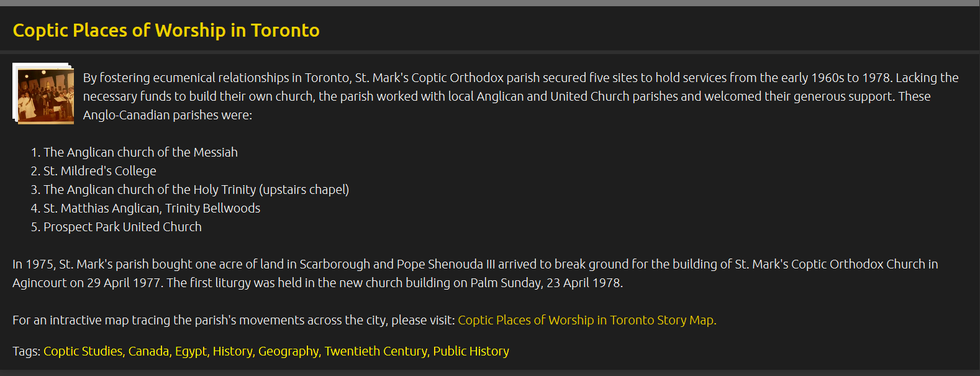Click the 'Anglo-Canadian parishes were:' line
Viewport: 980px width, 376px height.
point(168,115)
